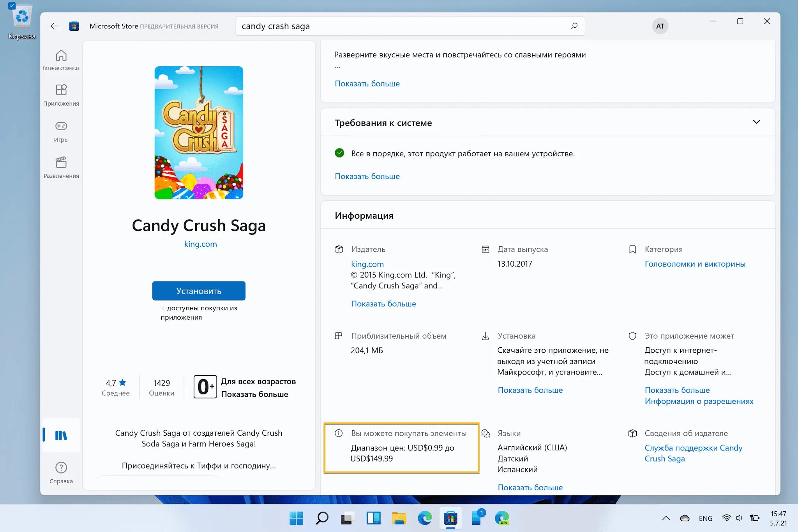
Task: Click Microsoft Store taskbar icon
Action: pyautogui.click(x=450, y=518)
